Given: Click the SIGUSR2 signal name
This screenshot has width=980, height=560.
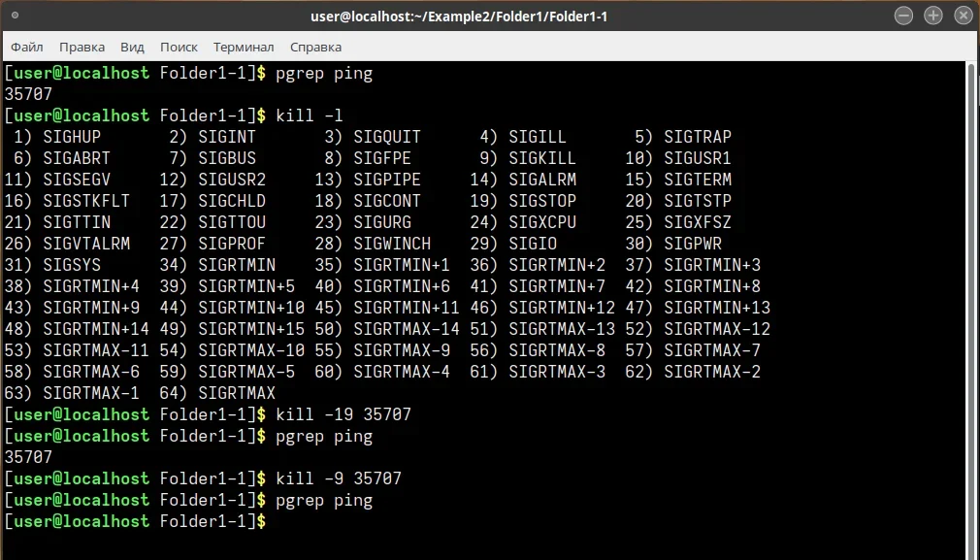Looking at the screenshot, I should (x=232, y=180).
